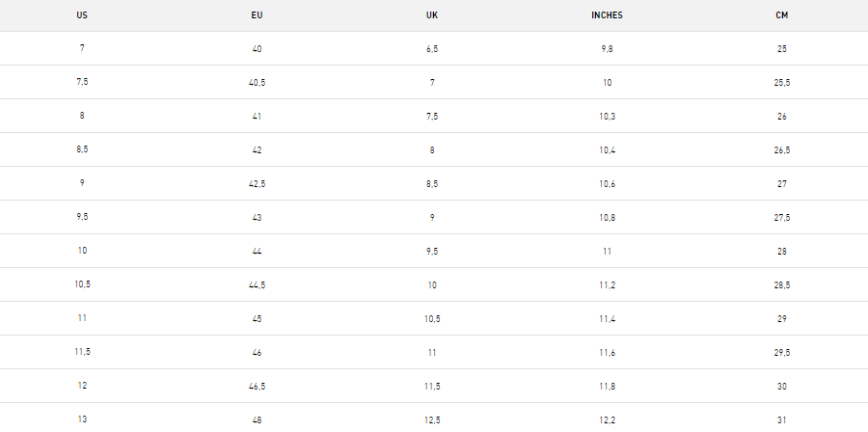Click the 11,8 inches cell
Image resolution: width=868 pixels, height=432 pixels.
click(x=607, y=386)
